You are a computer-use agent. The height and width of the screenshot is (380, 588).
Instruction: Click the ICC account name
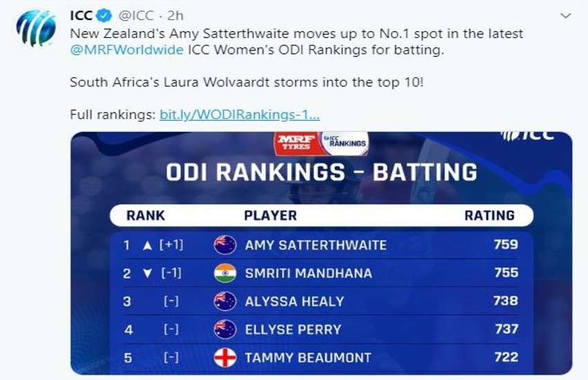(81, 16)
